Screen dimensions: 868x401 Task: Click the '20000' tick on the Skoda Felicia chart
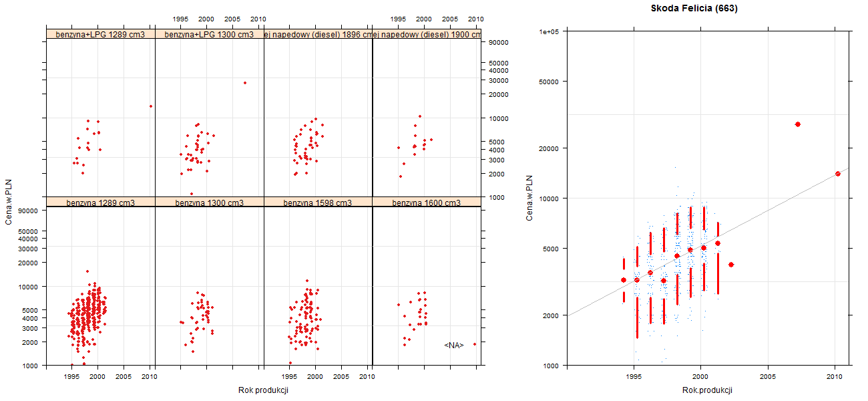pyautogui.click(x=550, y=148)
